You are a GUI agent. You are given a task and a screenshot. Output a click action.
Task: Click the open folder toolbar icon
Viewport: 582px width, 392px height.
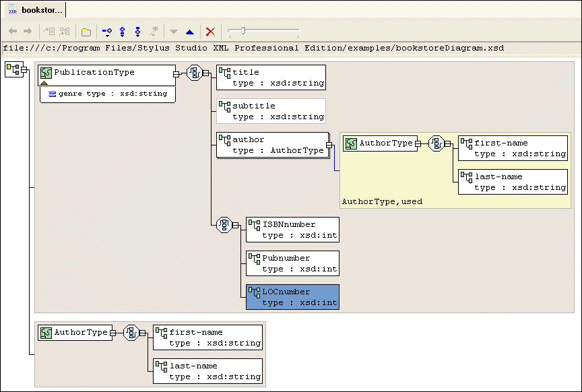(86, 32)
